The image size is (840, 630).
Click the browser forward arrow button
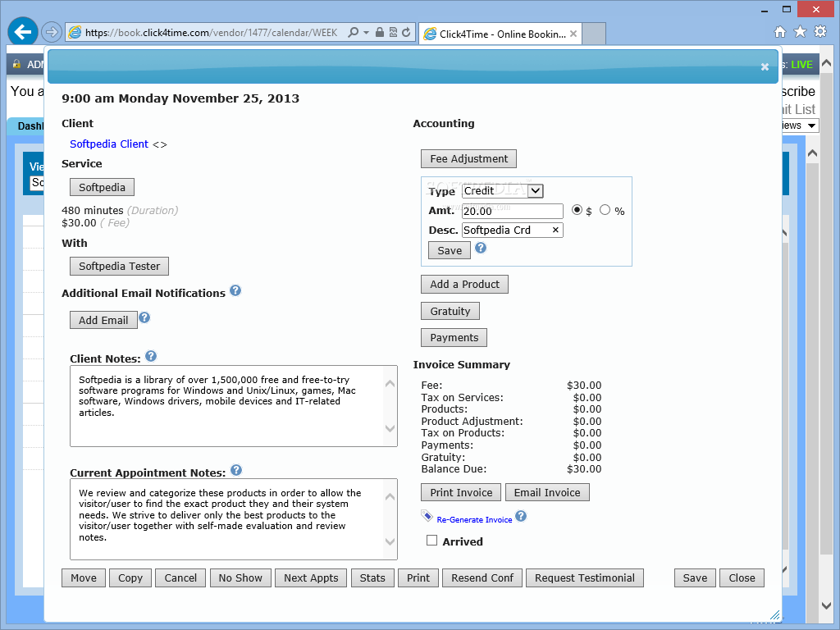pos(52,32)
